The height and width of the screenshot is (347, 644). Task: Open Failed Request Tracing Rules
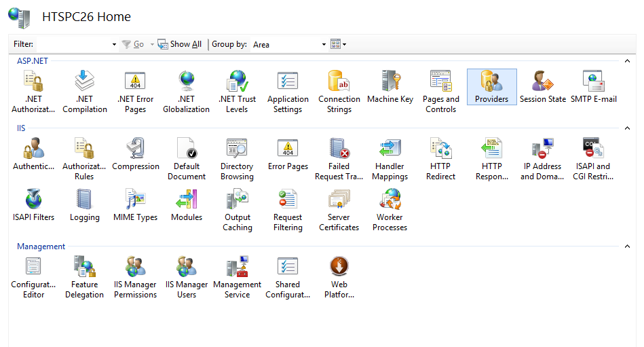tap(339, 159)
